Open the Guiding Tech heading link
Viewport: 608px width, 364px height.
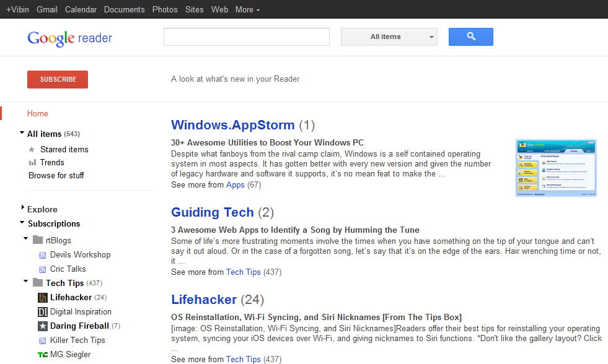pyautogui.click(x=212, y=212)
